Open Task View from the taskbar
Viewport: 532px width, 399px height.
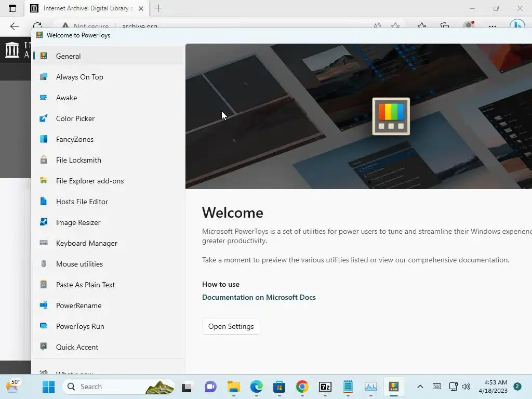187,387
